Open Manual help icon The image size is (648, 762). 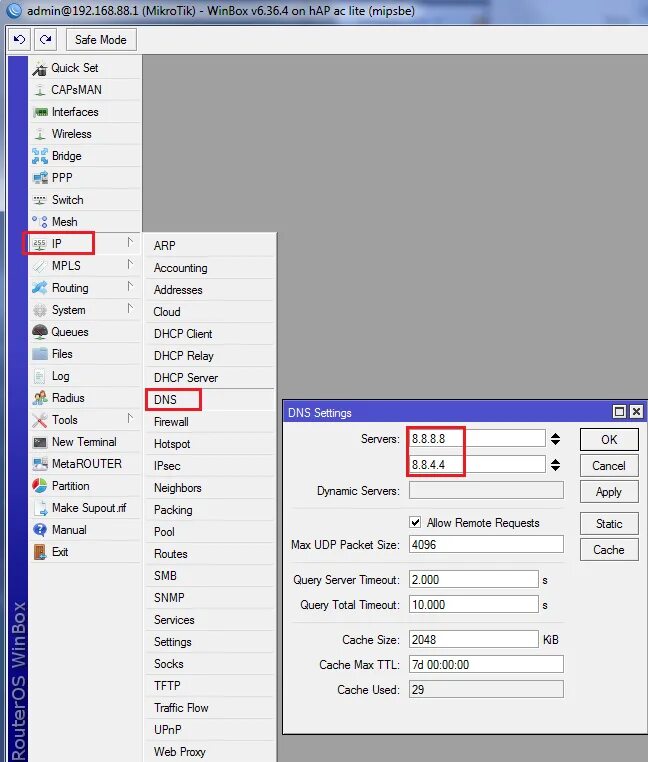40,530
